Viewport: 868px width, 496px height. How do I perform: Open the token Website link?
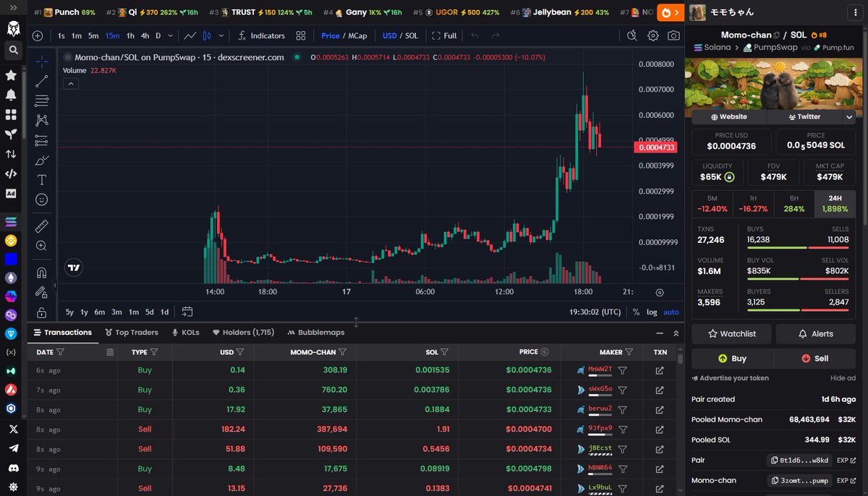pyautogui.click(x=729, y=116)
